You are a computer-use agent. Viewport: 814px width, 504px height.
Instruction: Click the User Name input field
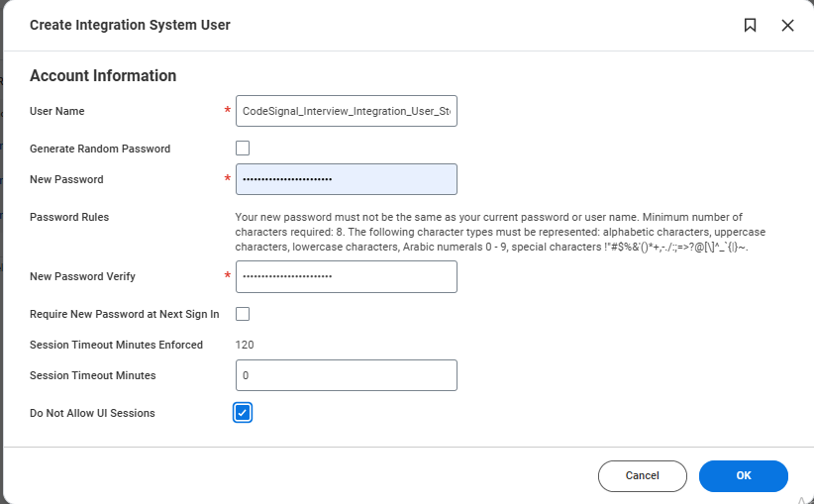click(x=347, y=111)
